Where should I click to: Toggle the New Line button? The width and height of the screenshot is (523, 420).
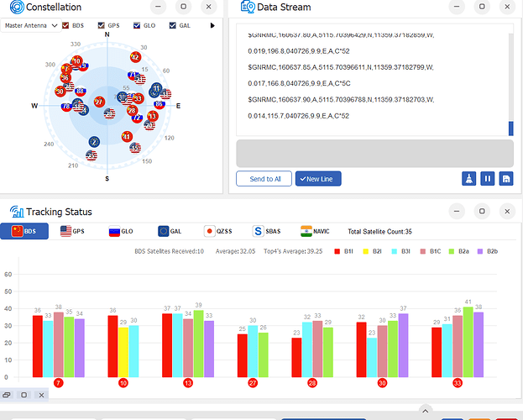[318, 179]
